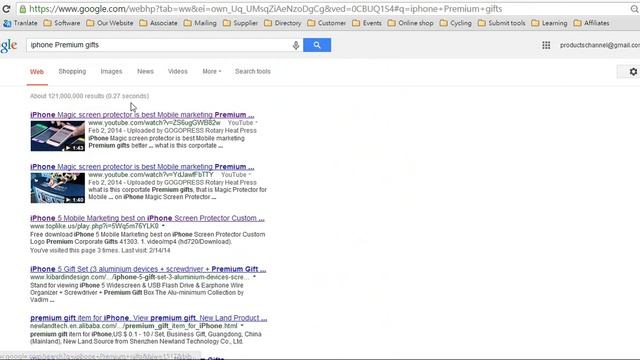
Task: Switch to the Shopping tab
Action: 72,71
